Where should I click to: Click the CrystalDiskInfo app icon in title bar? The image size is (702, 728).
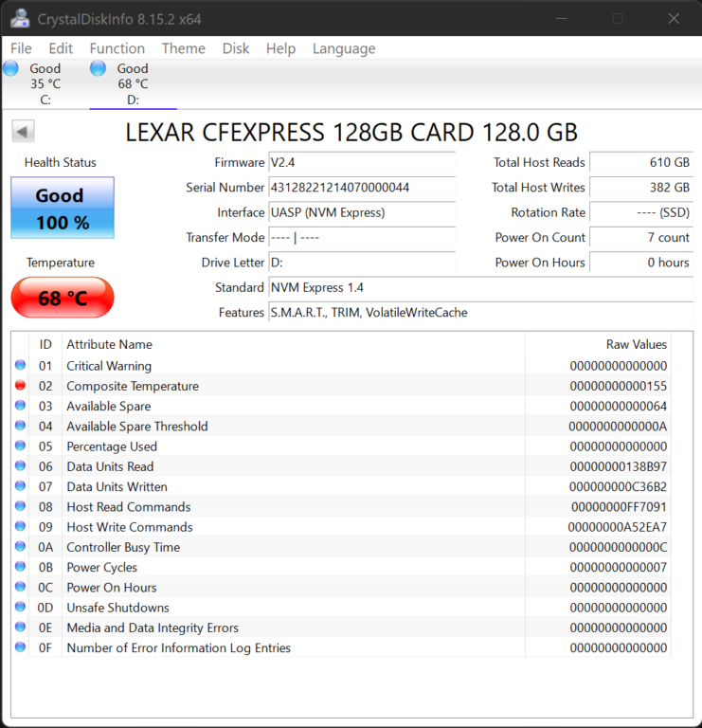pos(20,19)
